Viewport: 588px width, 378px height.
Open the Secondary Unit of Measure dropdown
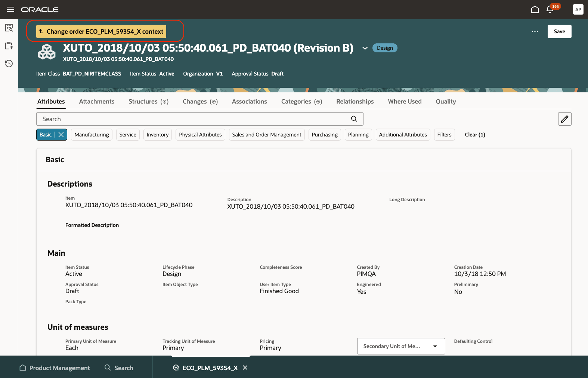point(401,346)
